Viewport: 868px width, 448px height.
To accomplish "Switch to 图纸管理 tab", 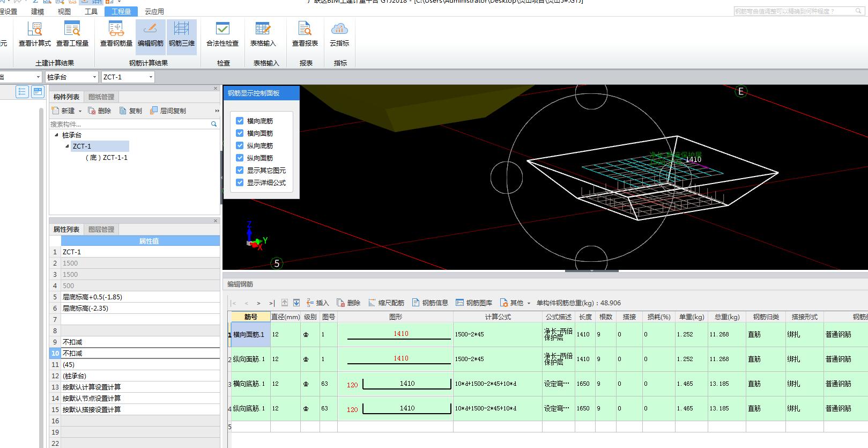I will (101, 97).
